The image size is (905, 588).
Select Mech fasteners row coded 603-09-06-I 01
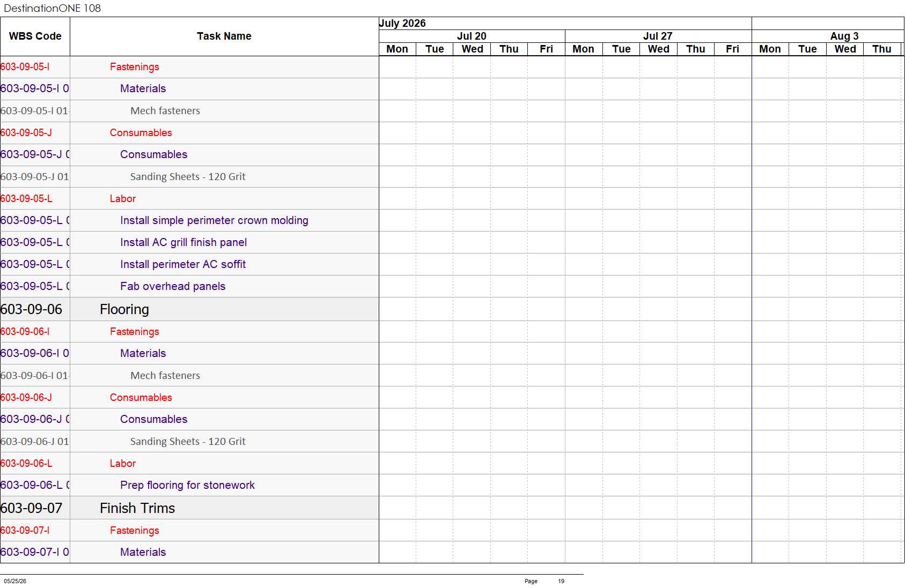point(189,375)
